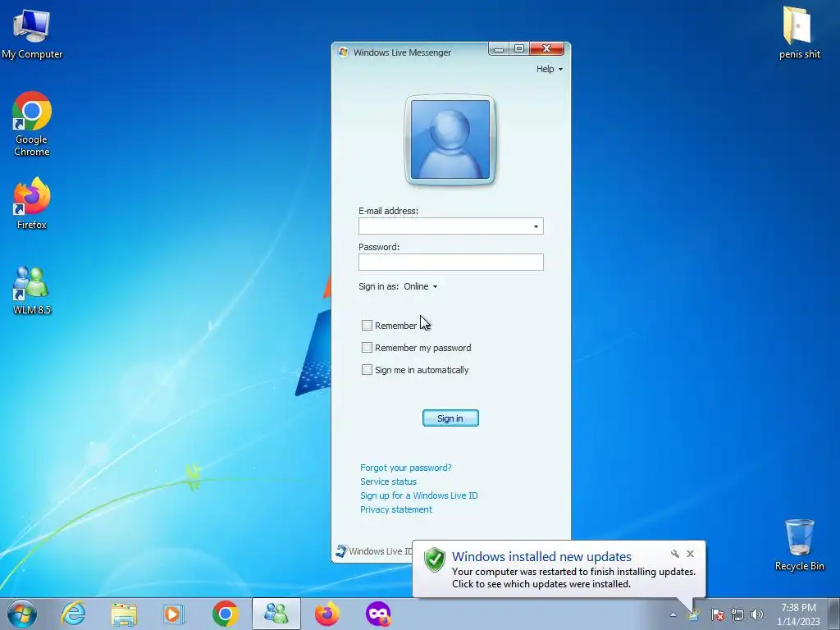This screenshot has width=840, height=630.
Task: Maximize the Windows Live Messenger window
Action: (x=518, y=48)
